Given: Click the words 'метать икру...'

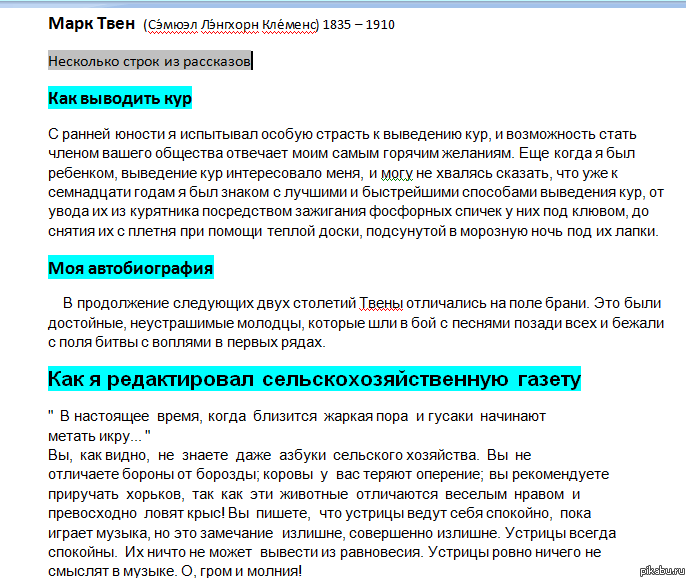Looking at the screenshot, I should point(95,436).
